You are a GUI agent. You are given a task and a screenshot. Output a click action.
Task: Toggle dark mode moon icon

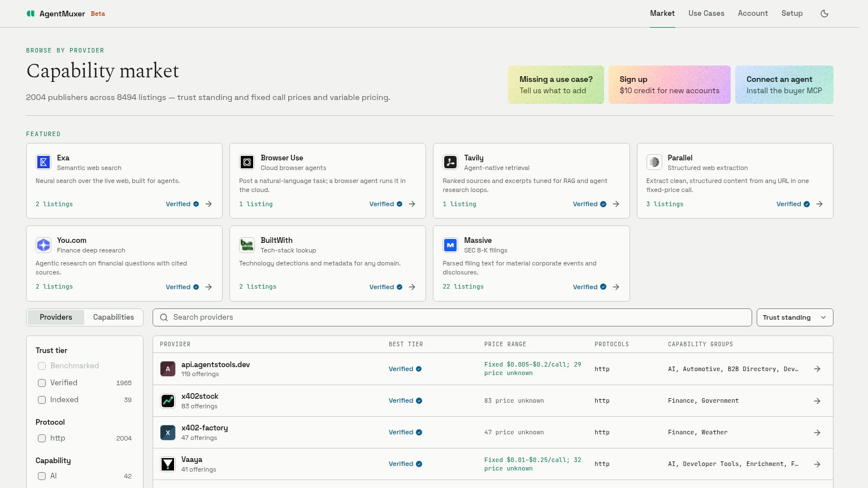pyautogui.click(x=824, y=14)
